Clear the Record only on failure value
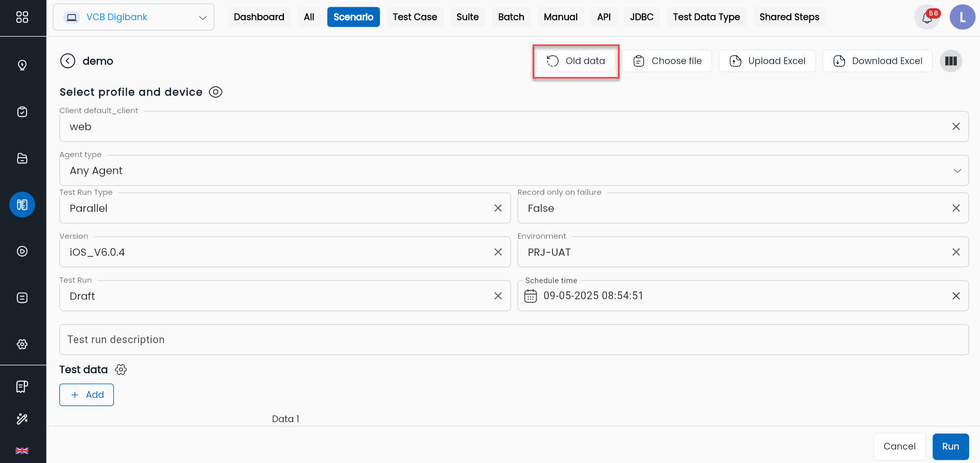980x463 pixels. (x=956, y=208)
